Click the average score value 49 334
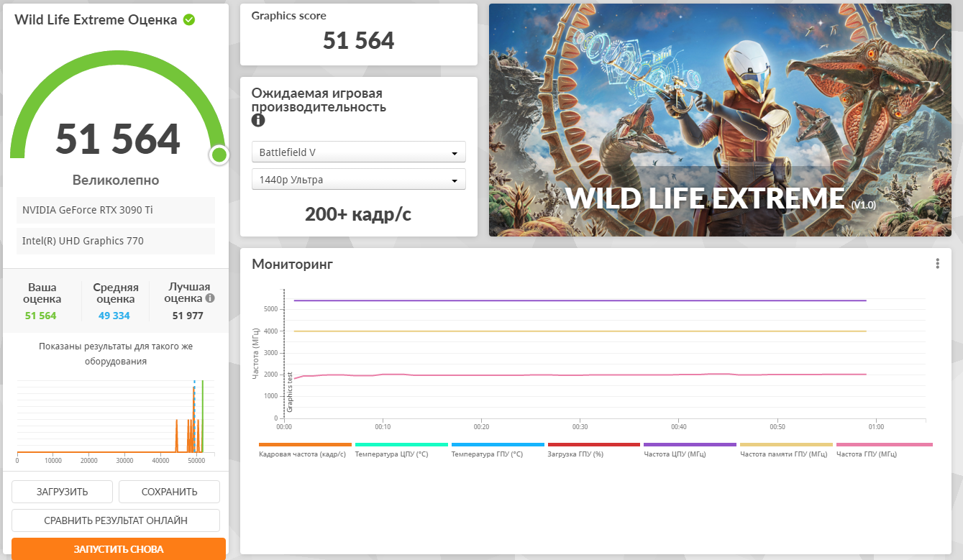963x560 pixels. pos(114,316)
